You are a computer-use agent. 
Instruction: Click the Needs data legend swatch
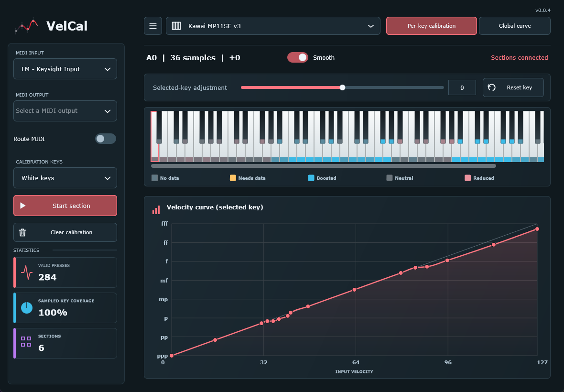(x=233, y=178)
